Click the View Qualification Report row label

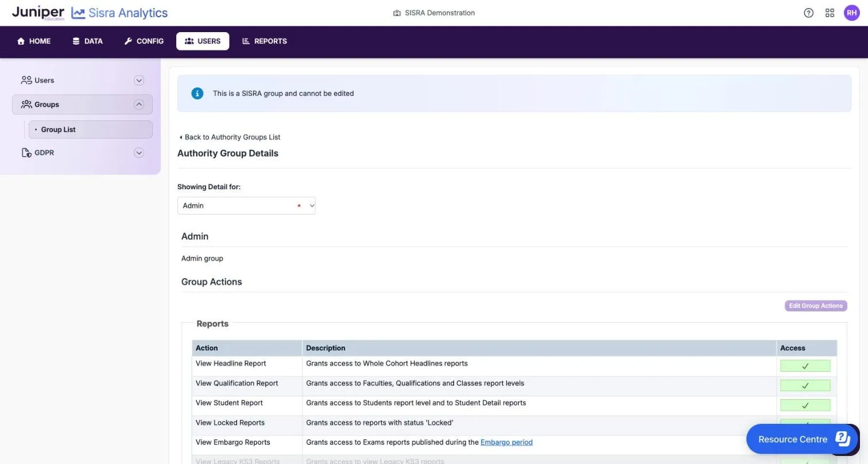tap(237, 383)
